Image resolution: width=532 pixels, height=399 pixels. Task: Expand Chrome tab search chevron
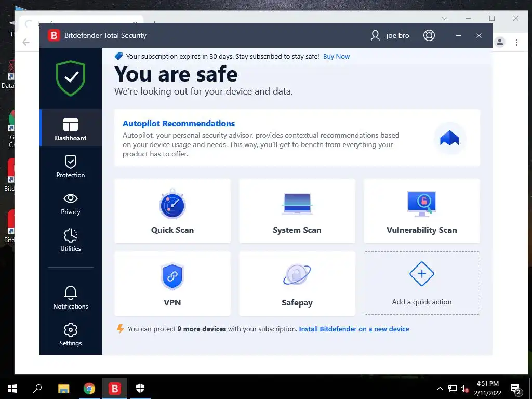tap(444, 18)
